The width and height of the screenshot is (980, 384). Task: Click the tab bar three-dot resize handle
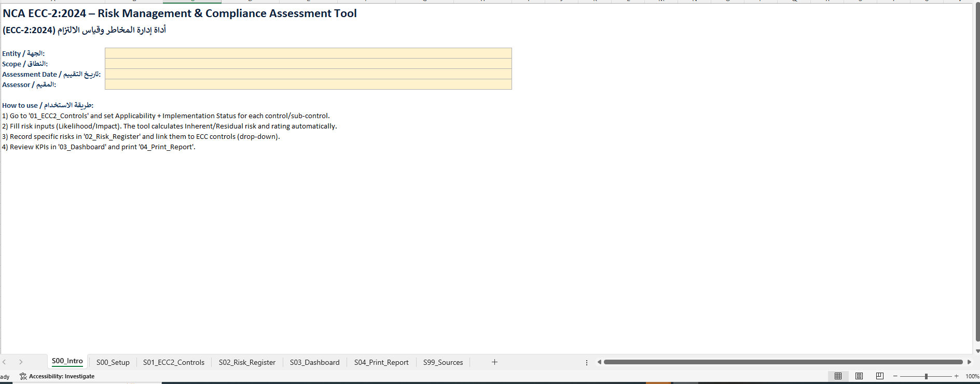click(587, 362)
